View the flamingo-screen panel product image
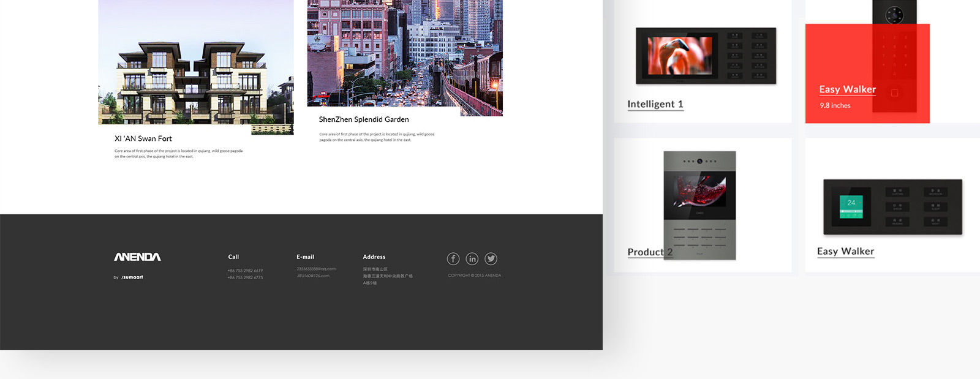 pos(706,56)
